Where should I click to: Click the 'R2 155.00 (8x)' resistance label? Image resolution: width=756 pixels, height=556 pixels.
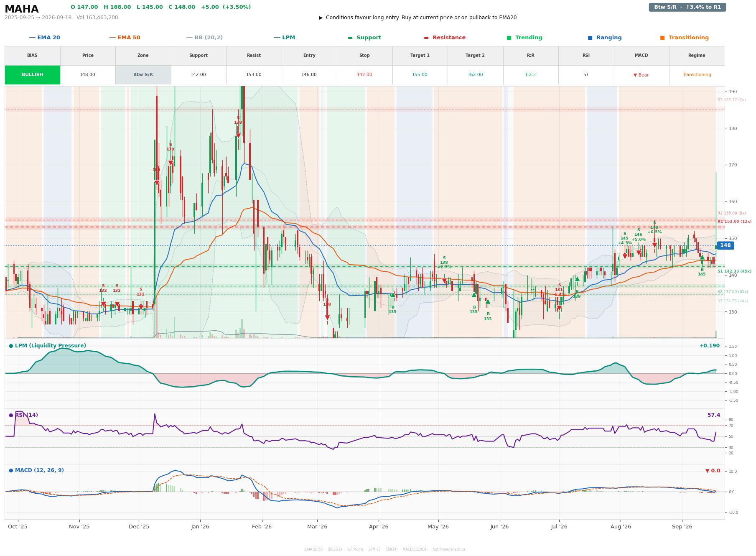coord(731,213)
